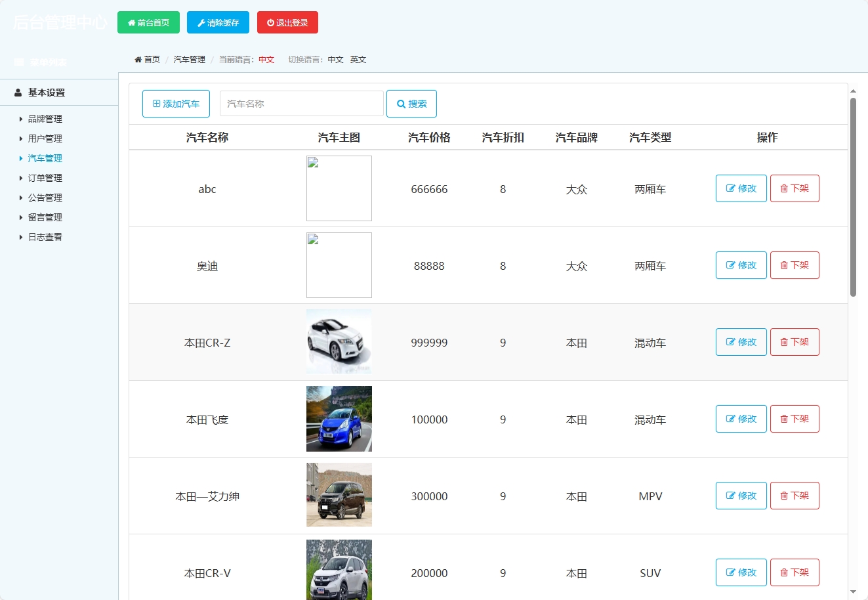The height and width of the screenshot is (600, 868).
Task: Switch current language to 英文
Action: 358,59
